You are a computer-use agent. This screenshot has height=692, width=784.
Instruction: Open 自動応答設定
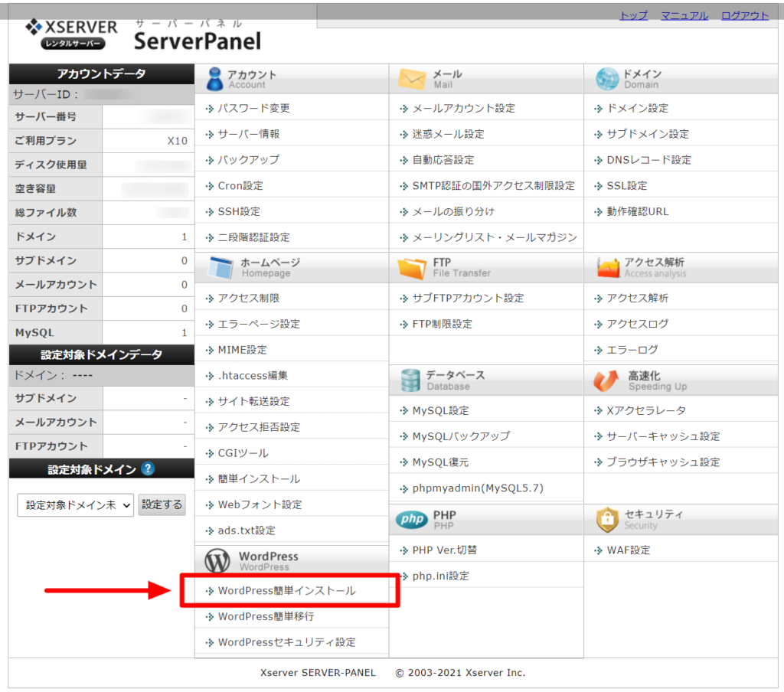coord(443,159)
